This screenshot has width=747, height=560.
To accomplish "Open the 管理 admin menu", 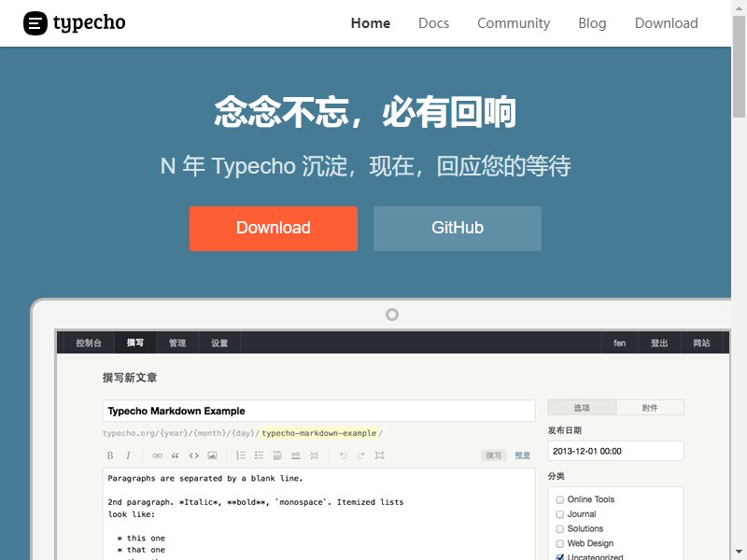I will [x=177, y=343].
